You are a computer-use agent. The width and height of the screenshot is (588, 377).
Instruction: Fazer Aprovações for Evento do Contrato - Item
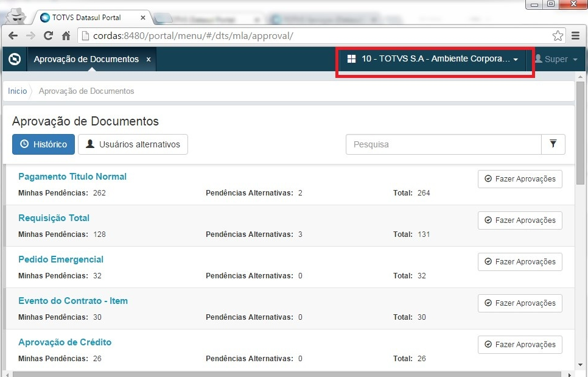[x=520, y=303]
